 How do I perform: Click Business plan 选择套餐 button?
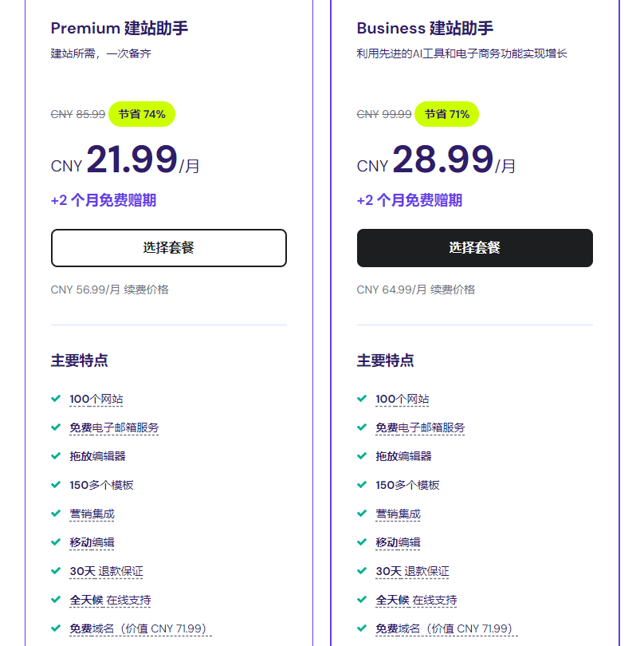point(474,248)
